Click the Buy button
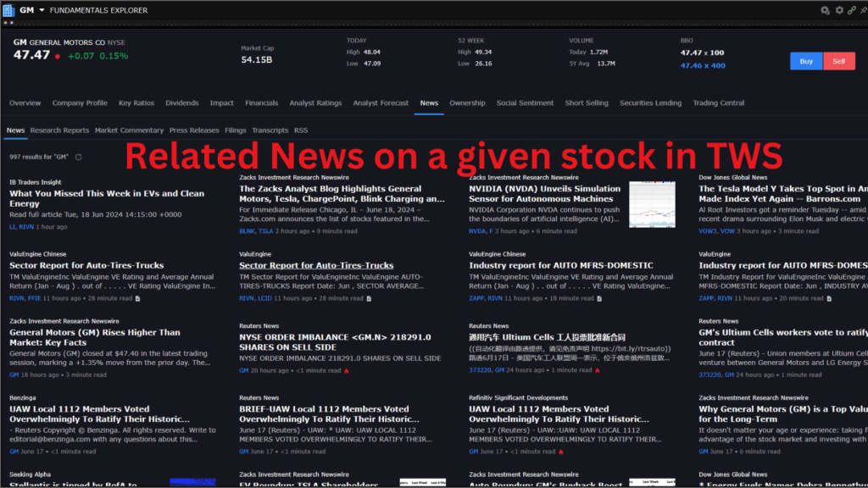This screenshot has height=488, width=868. click(806, 61)
